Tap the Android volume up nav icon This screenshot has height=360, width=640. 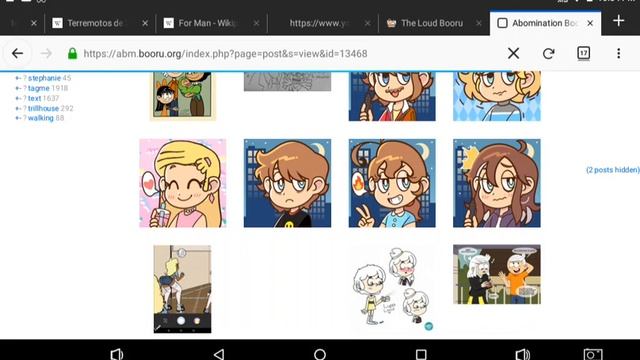[523, 354]
